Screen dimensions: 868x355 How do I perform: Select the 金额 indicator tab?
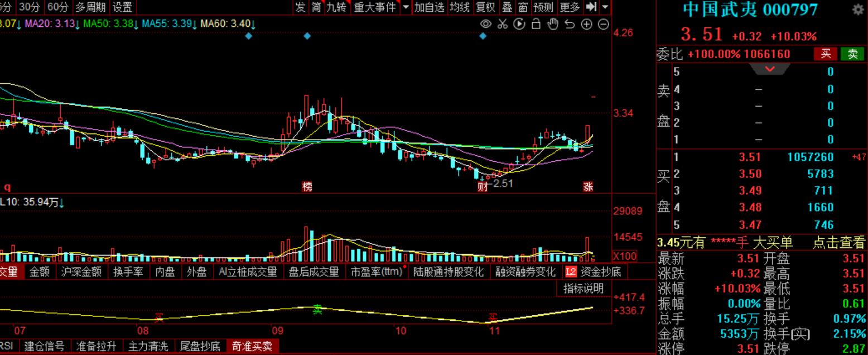click(40, 272)
